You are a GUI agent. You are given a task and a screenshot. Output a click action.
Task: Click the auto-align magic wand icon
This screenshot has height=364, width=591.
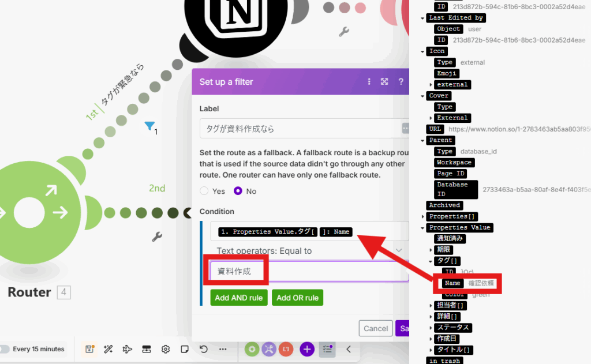pos(108,349)
